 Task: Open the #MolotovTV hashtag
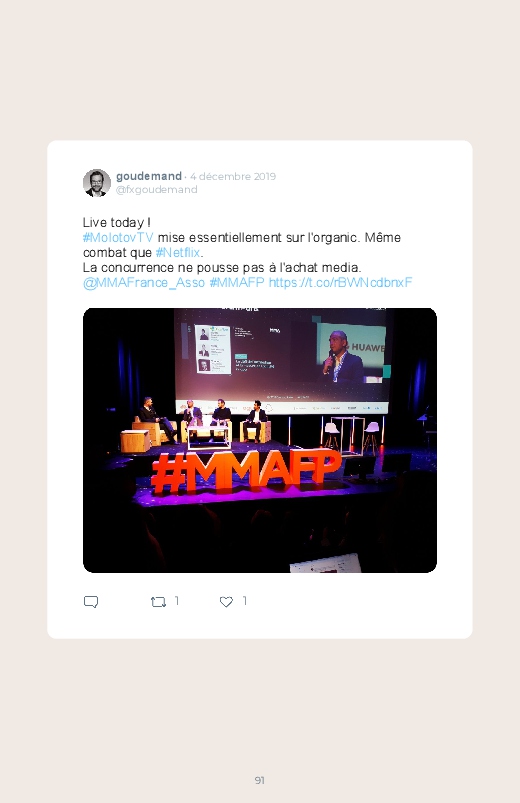[x=118, y=238]
